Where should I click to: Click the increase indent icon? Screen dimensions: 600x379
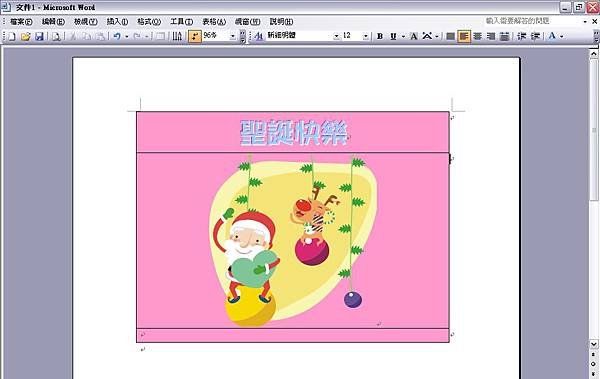pyautogui.click(x=535, y=36)
